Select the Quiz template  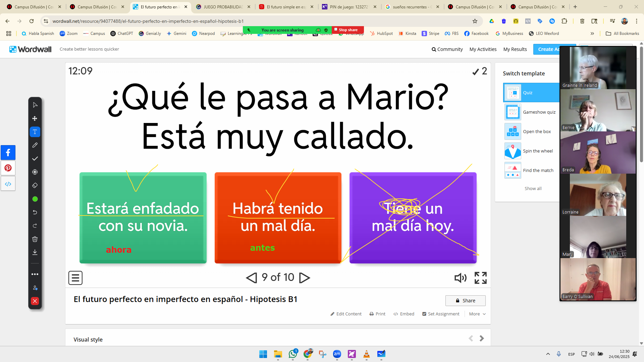pyautogui.click(x=531, y=93)
